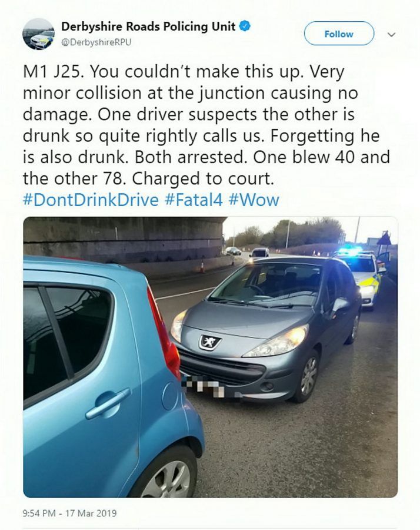
Task: Expand the tweet options chevron menu
Action: tap(391, 34)
